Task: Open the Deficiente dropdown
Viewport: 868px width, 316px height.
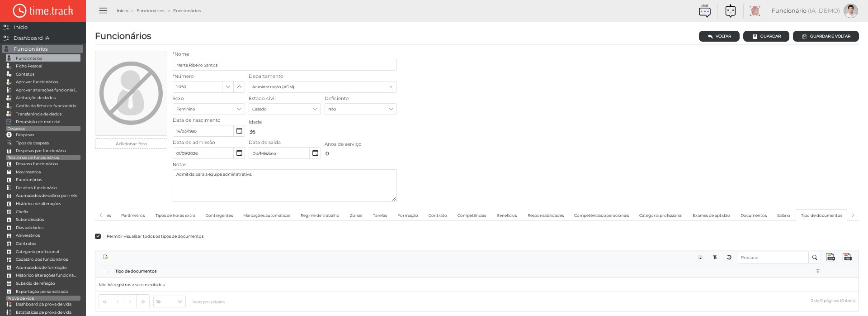Action: (360, 109)
